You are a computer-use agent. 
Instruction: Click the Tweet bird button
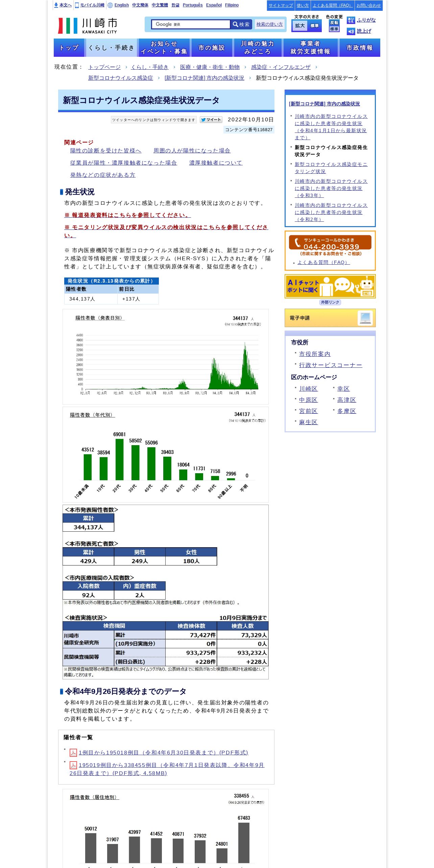tap(211, 120)
